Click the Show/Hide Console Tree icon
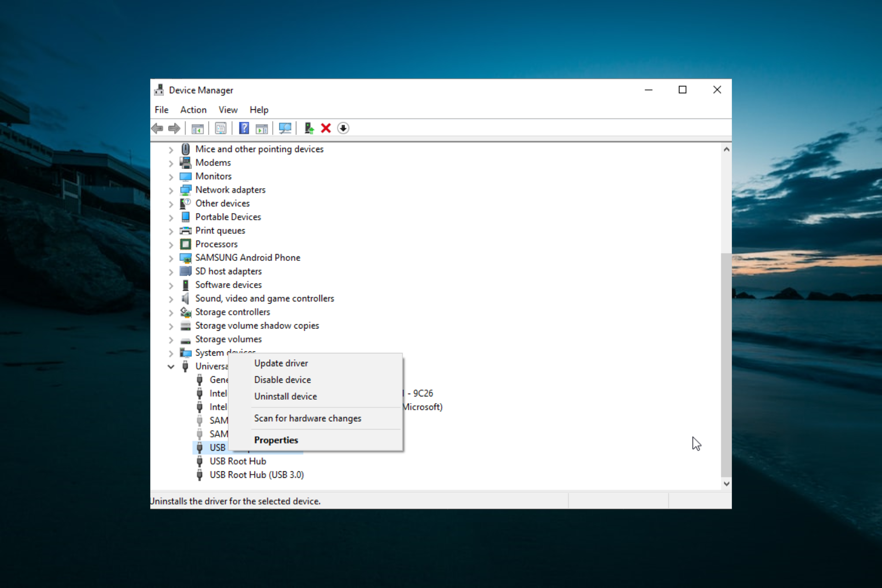The width and height of the screenshot is (882, 588). click(198, 129)
